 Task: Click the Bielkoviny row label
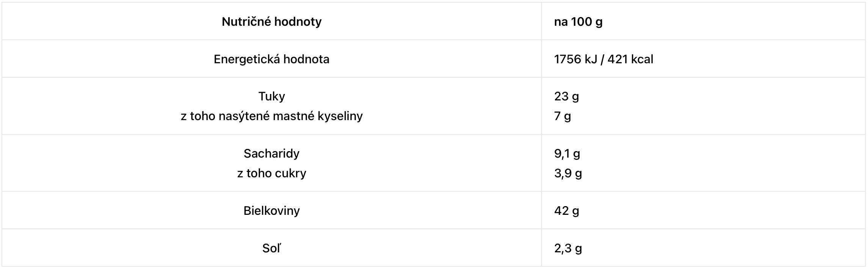tap(271, 210)
